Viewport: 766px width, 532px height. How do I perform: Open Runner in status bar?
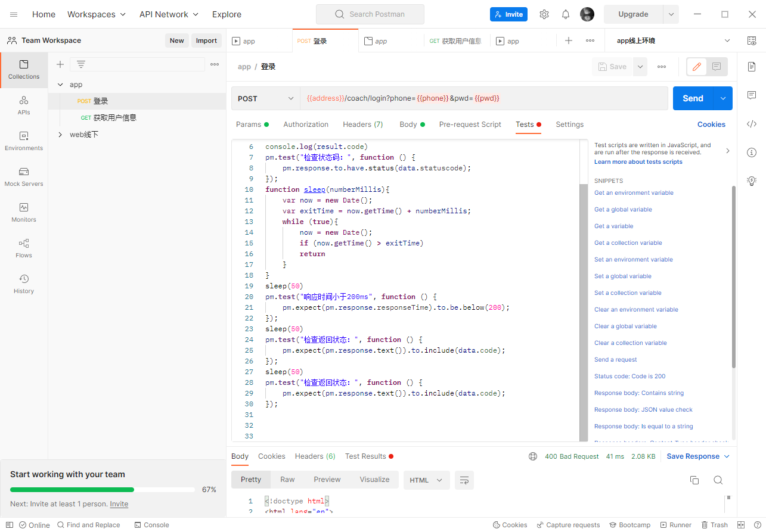coord(676,525)
